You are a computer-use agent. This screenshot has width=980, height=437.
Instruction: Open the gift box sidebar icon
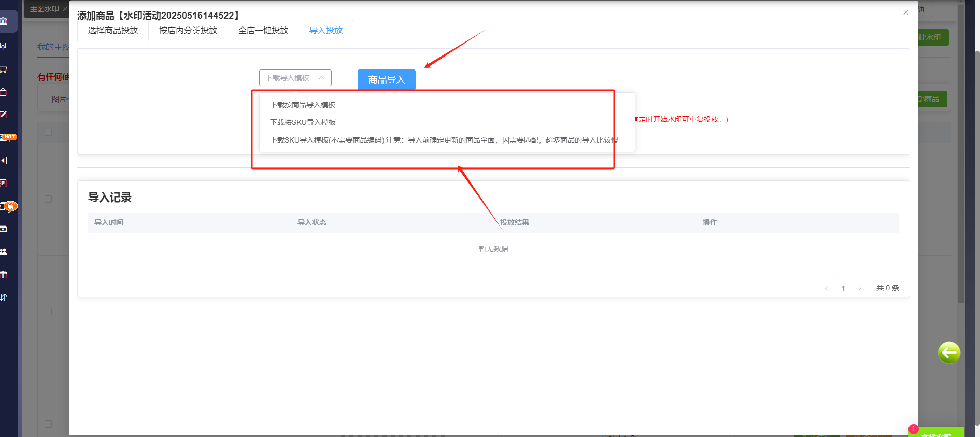point(4,274)
